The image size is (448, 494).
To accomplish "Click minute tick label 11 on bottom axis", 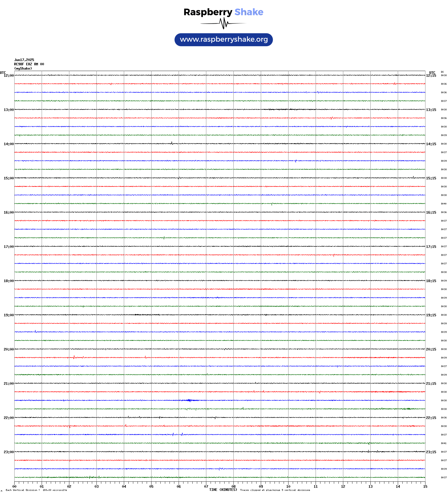I will [316, 487].
